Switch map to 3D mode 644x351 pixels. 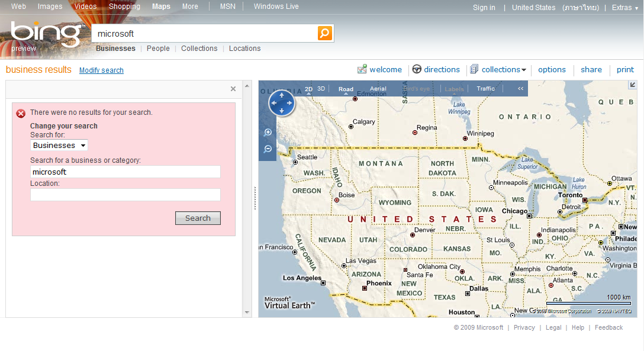[x=321, y=89]
